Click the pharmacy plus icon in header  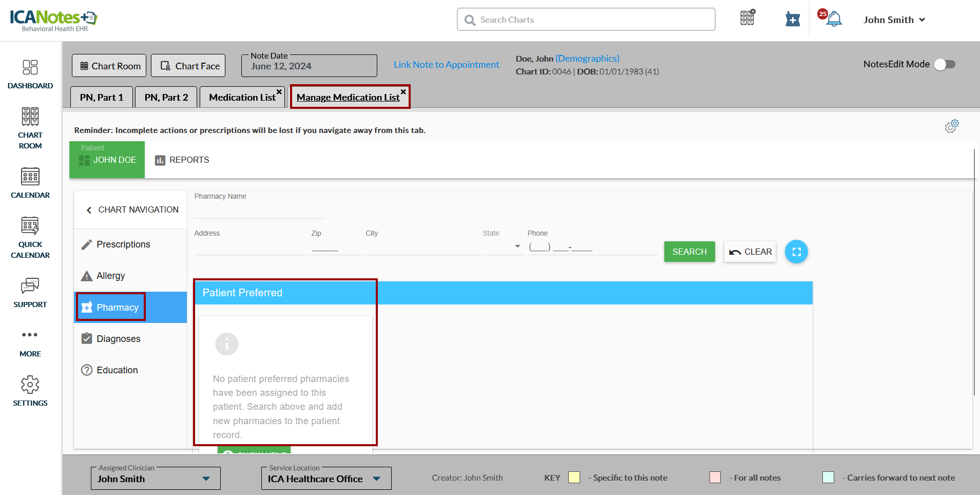click(x=793, y=20)
